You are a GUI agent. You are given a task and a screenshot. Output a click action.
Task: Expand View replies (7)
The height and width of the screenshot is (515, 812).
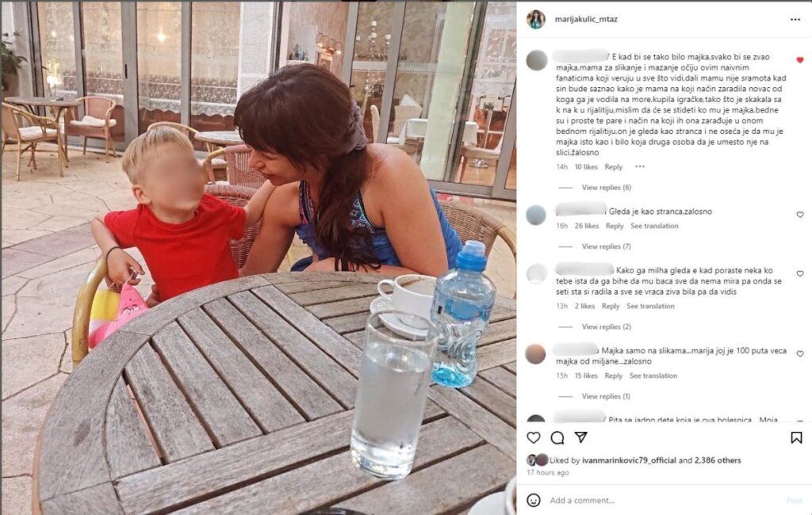[x=606, y=246]
